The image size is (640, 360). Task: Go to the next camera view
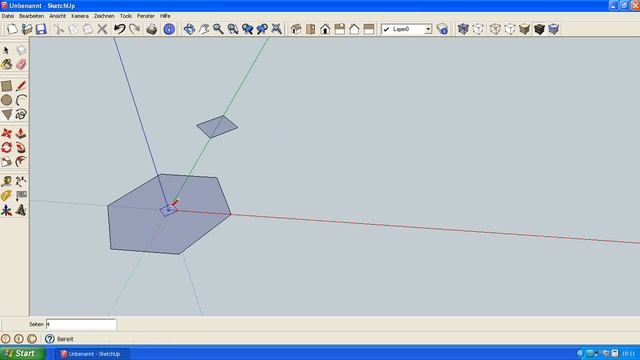[x=262, y=29]
